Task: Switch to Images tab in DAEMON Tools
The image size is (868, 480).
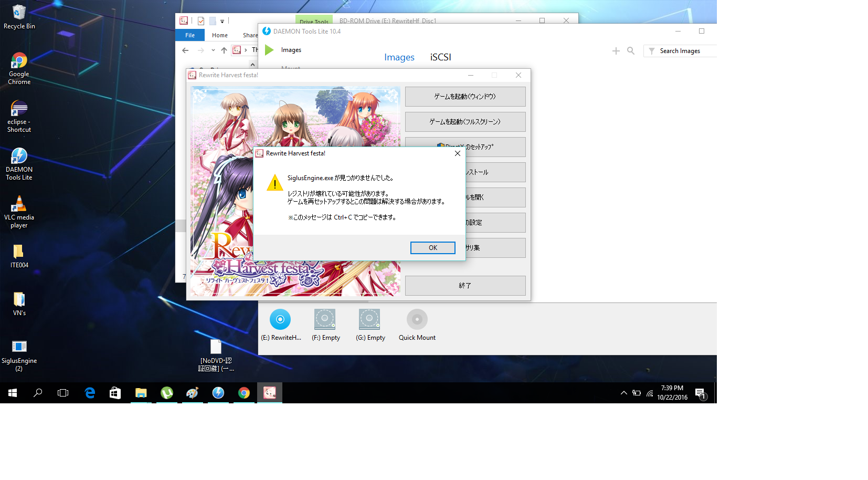Action: [x=399, y=57]
